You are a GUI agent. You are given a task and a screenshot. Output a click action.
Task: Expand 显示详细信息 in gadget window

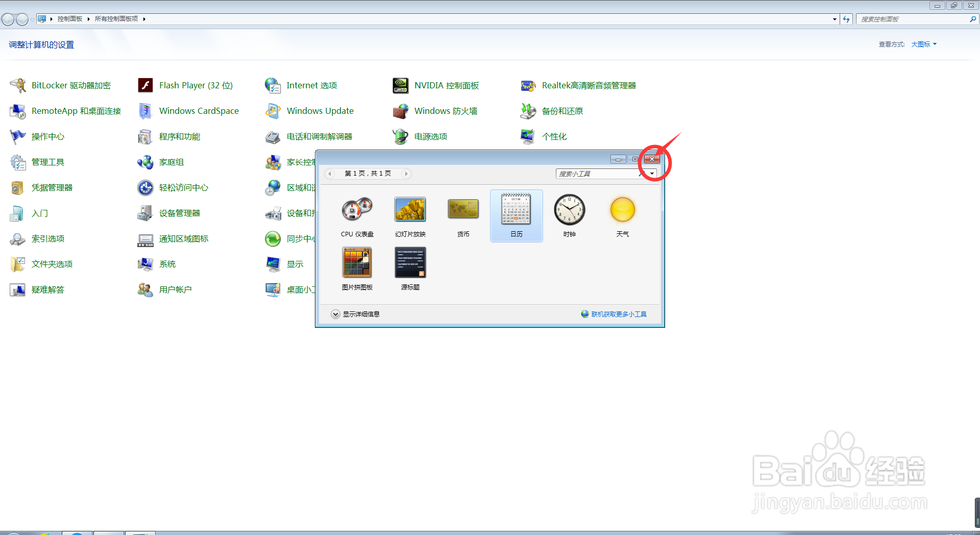point(355,314)
